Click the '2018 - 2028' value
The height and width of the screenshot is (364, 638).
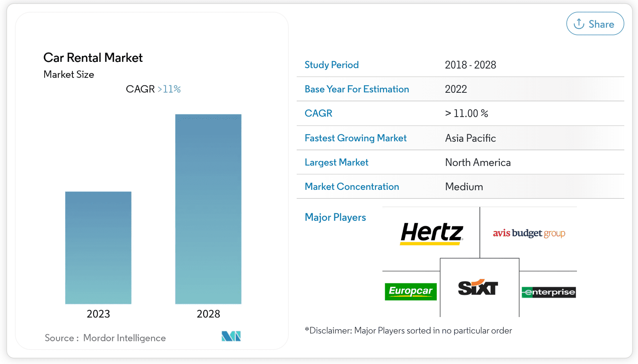(470, 65)
